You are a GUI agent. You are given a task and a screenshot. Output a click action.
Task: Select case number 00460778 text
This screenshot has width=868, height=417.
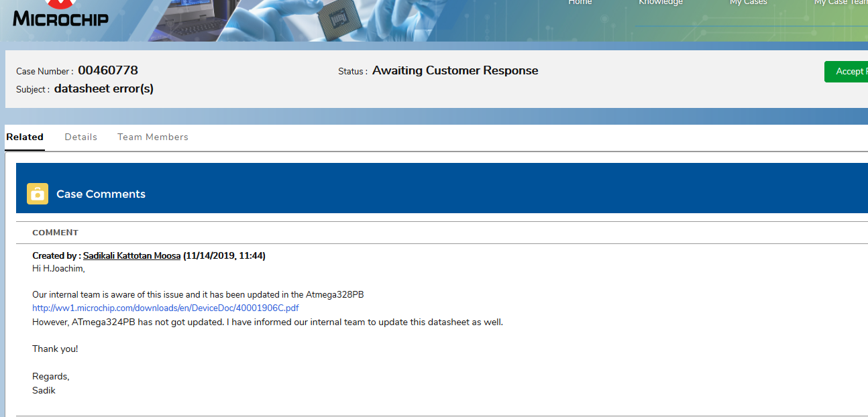108,70
